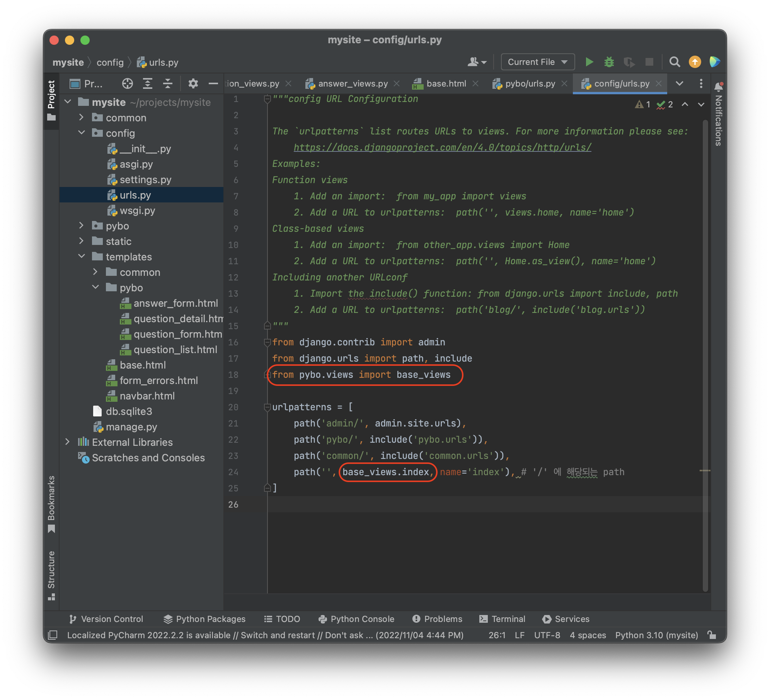Screen dimensions: 770x700
Task: Click the Debug bug icon
Action: 609,62
